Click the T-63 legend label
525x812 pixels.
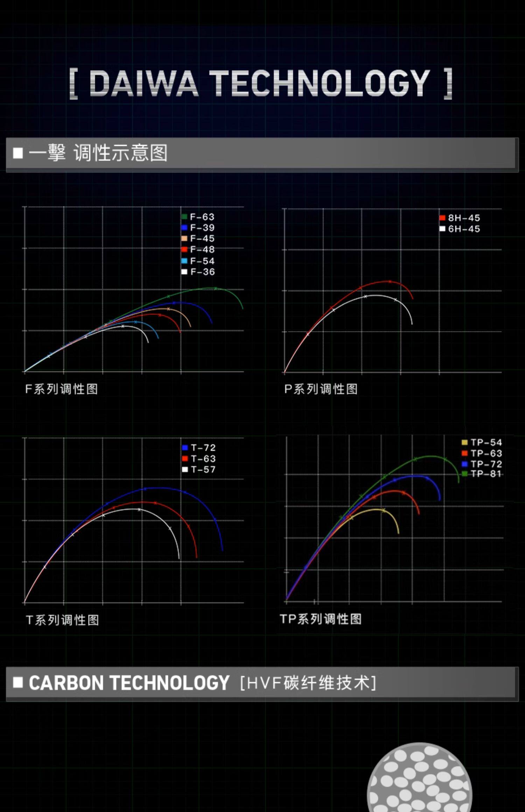tap(203, 458)
